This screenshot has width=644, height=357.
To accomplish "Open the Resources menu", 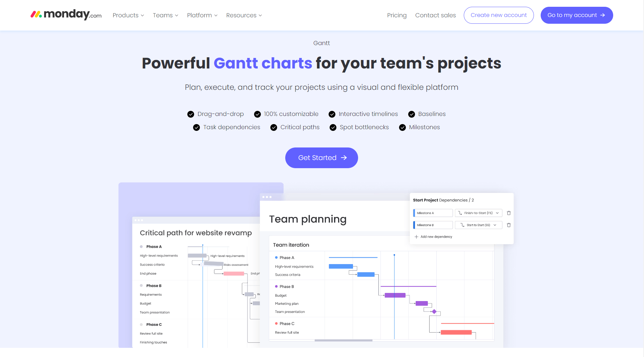I will click(244, 15).
